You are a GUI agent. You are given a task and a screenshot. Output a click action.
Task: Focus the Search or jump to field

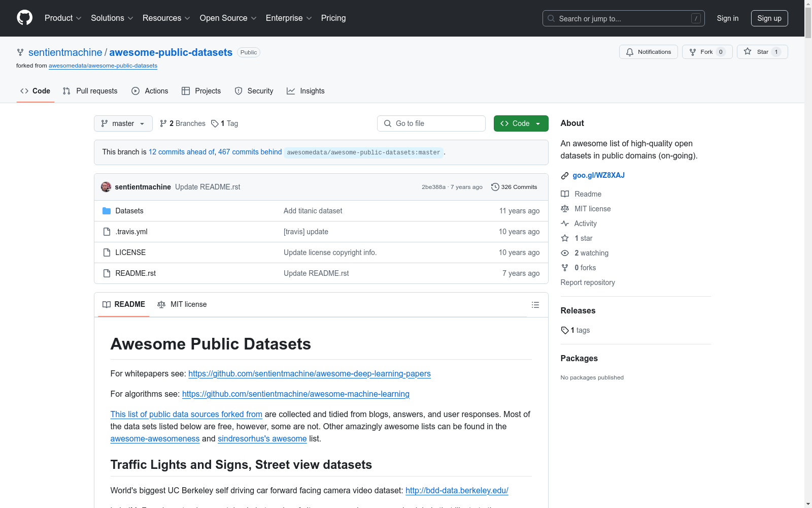(x=624, y=18)
